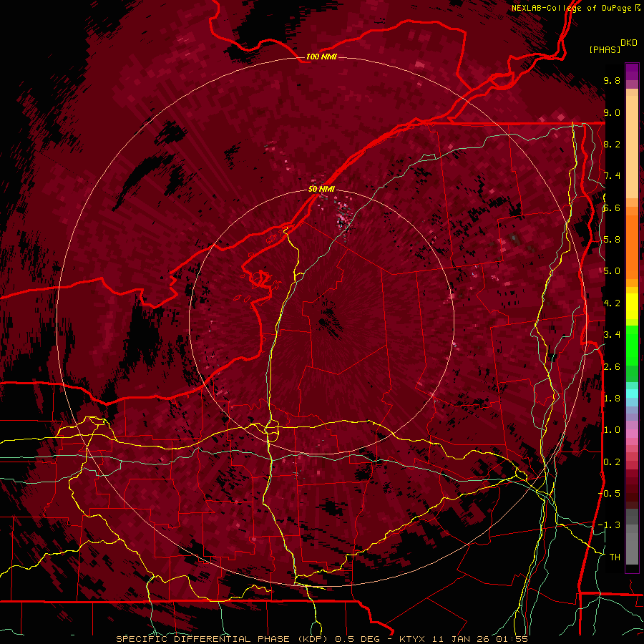Click the 9.8 value on color scale
Screen dimensions: 644x644
[x=612, y=80]
